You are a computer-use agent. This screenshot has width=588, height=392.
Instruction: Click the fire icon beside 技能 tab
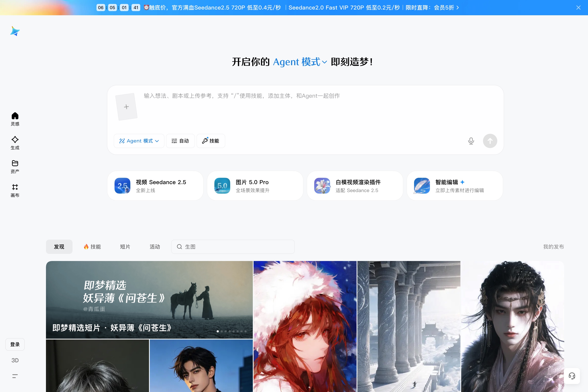point(86,247)
